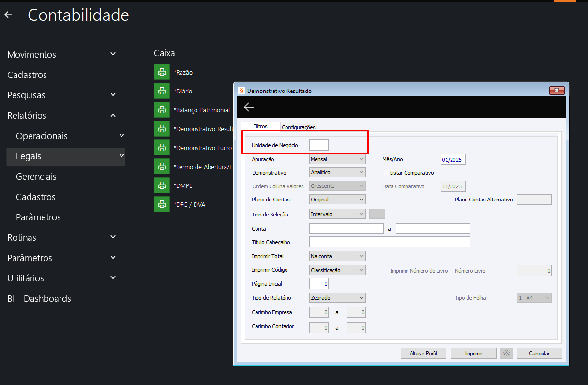Click the Unidade de Negócio input field
Viewport: 588px width, 385px height.
pyautogui.click(x=319, y=145)
